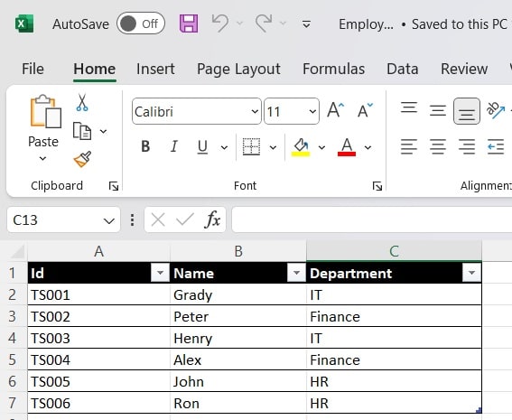The image size is (512, 420).
Task: Cut selection with the scissors icon
Action: tap(82, 102)
